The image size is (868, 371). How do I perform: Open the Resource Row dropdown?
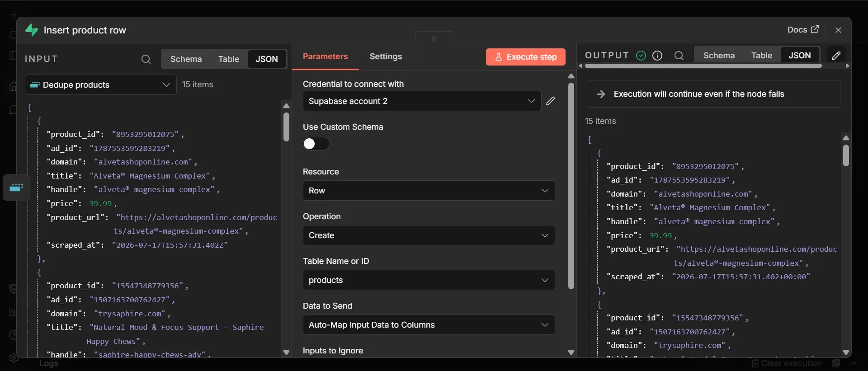(x=429, y=191)
